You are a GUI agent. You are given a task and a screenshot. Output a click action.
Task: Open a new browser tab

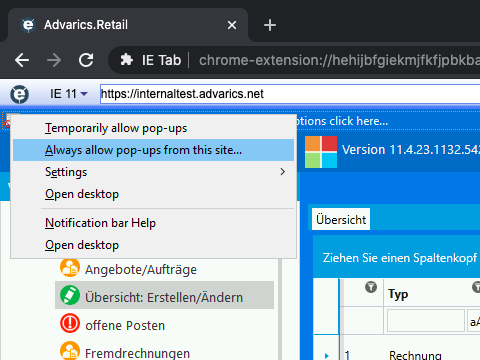coord(270,25)
